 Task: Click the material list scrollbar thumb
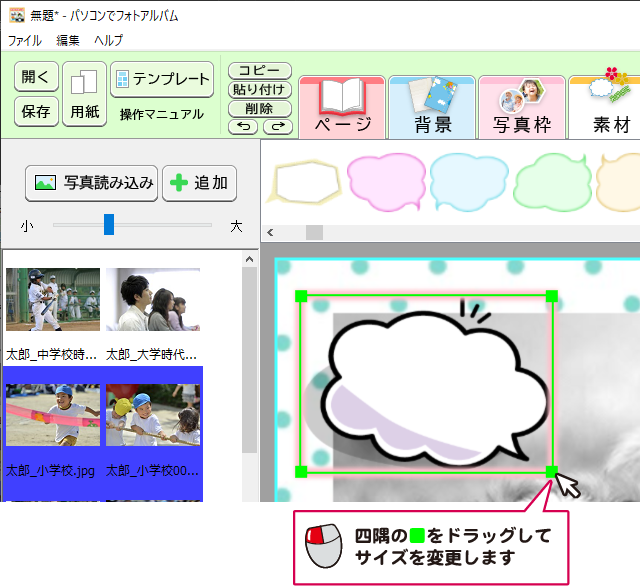click(x=314, y=233)
